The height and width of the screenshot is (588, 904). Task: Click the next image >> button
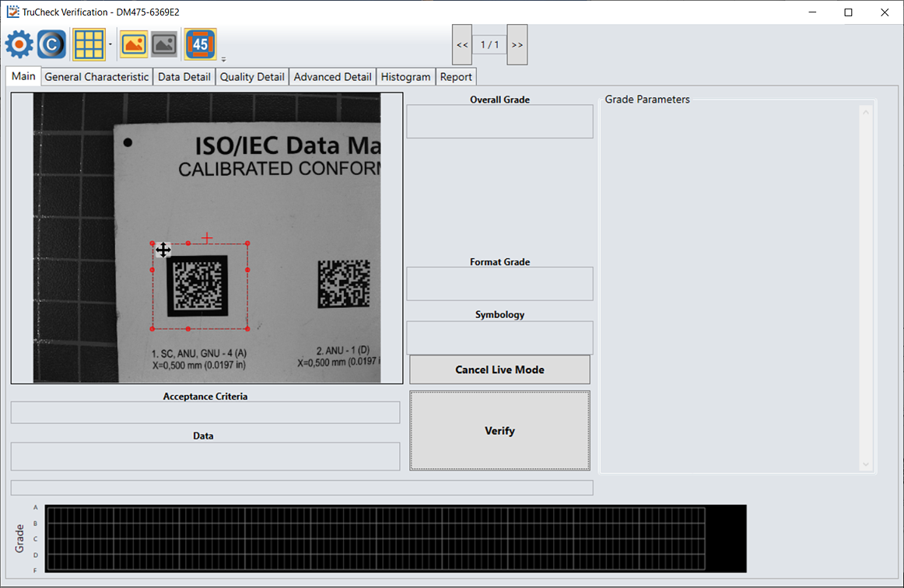517,44
